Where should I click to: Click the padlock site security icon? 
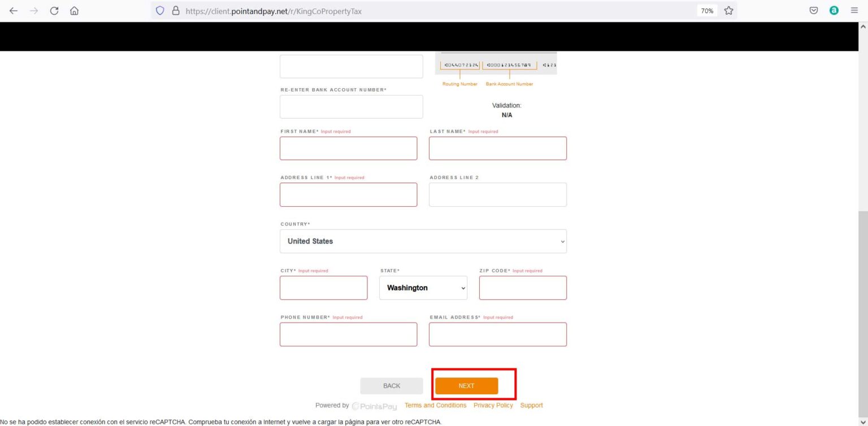(x=175, y=11)
